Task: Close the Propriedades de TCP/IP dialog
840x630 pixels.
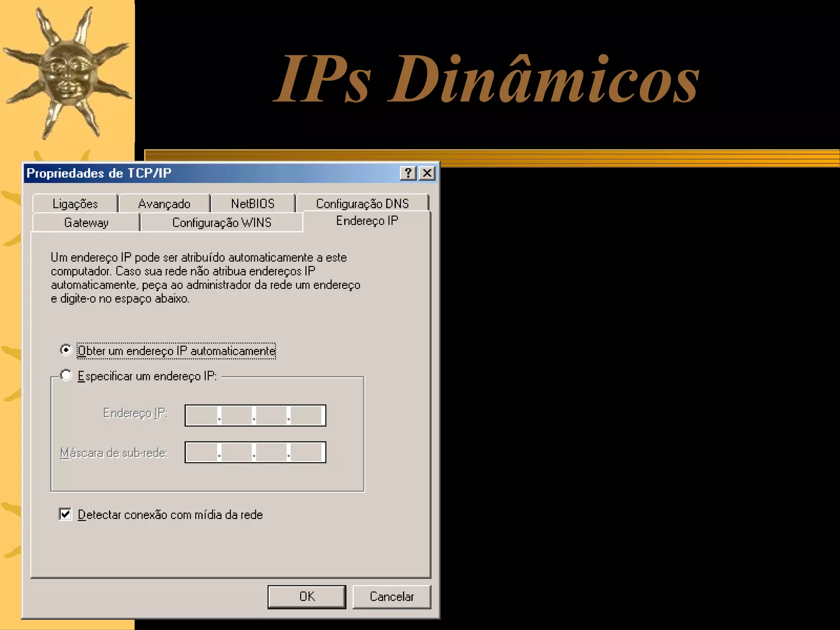Action: 427,173
